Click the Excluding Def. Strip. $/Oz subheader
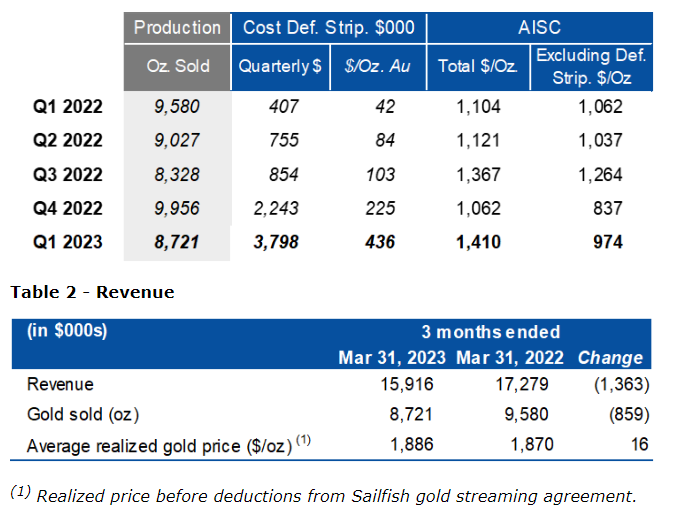The height and width of the screenshot is (514, 697). (588, 66)
